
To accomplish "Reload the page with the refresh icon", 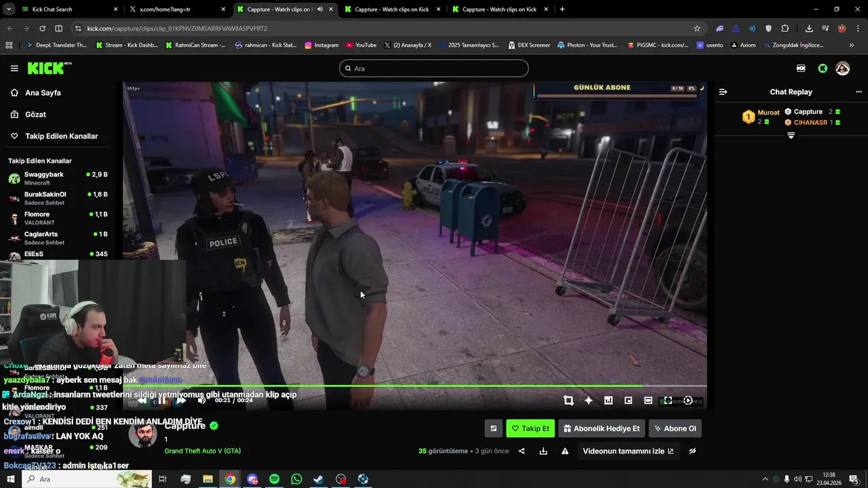I will [42, 28].
